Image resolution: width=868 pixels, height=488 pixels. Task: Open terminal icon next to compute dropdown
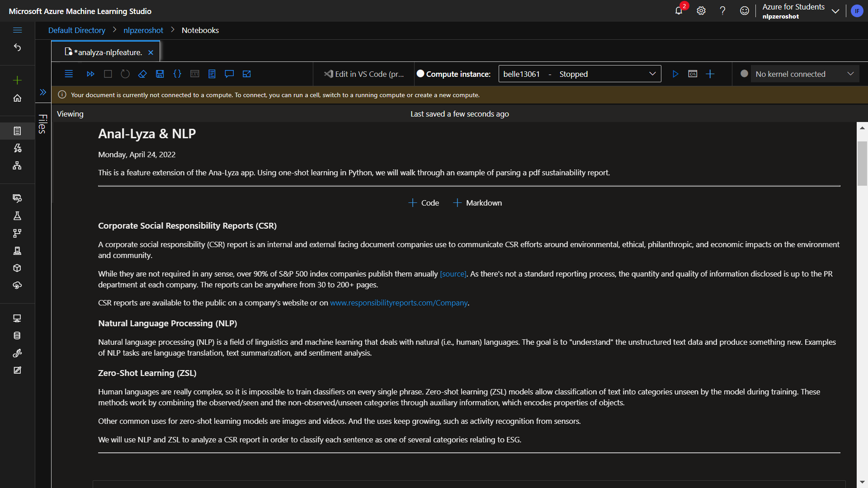coord(693,74)
